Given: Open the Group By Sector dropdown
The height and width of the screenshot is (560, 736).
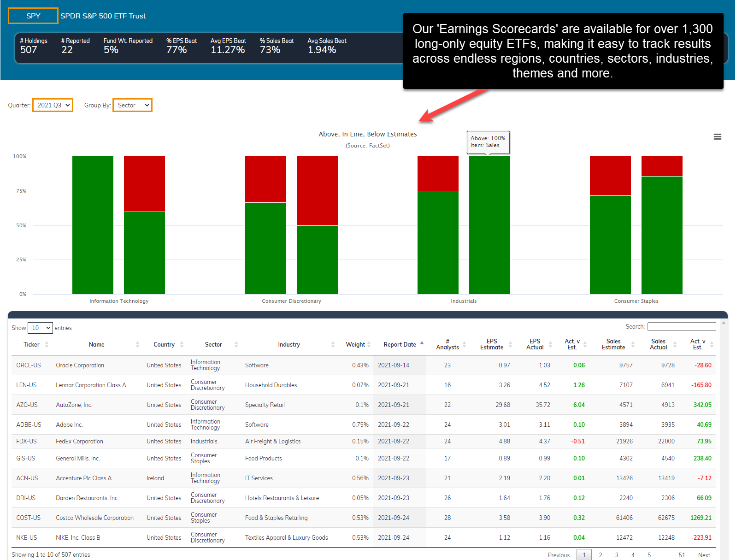Looking at the screenshot, I should coord(132,105).
